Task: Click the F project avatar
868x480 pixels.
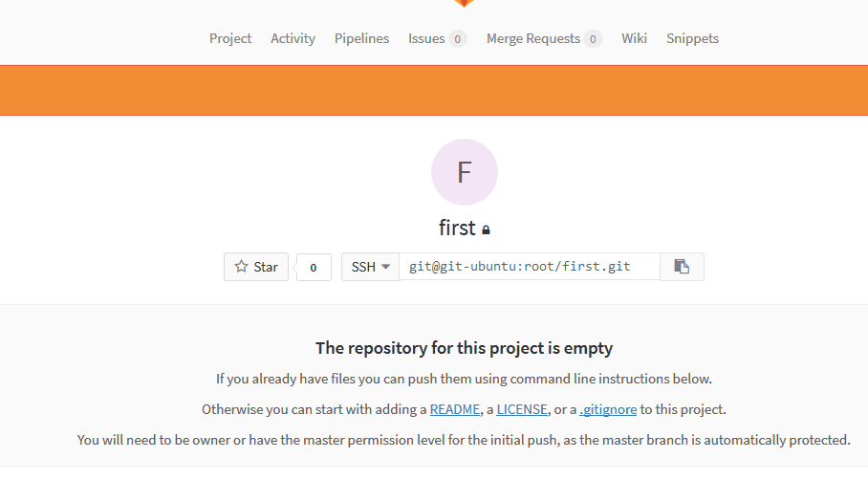Action: point(465,172)
